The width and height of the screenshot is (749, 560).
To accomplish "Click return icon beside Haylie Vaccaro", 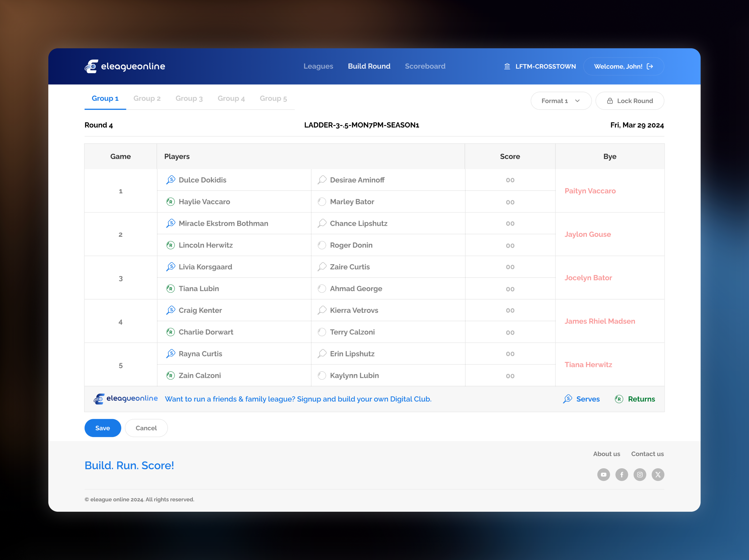I will click(x=171, y=202).
